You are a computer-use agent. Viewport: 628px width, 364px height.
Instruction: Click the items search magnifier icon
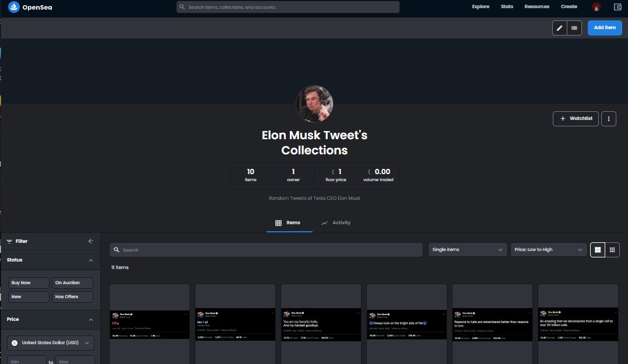click(117, 250)
